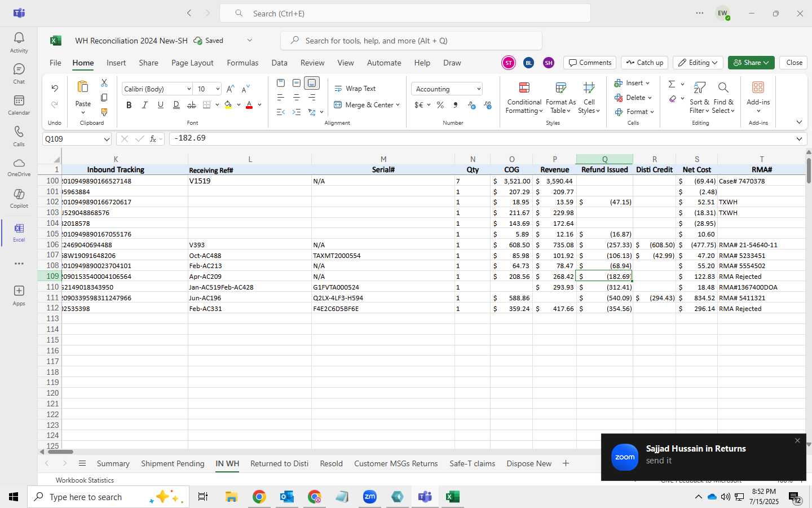Screen dimensions: 812x508
Task: Click the percent style icon
Action: (x=440, y=105)
